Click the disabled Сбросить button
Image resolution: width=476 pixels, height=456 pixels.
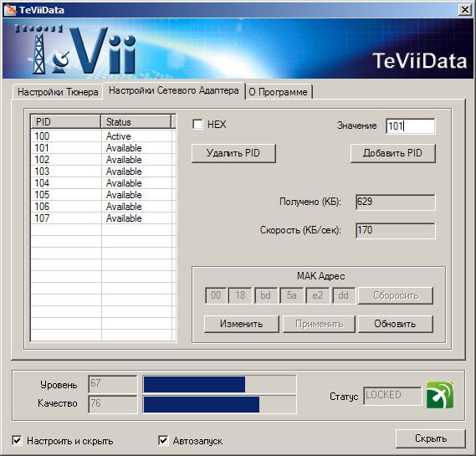tap(395, 295)
